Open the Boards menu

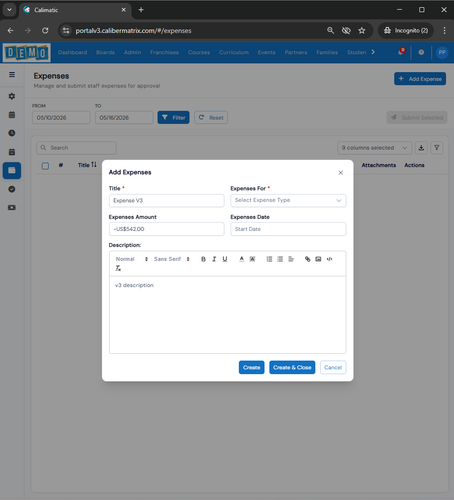(105, 52)
